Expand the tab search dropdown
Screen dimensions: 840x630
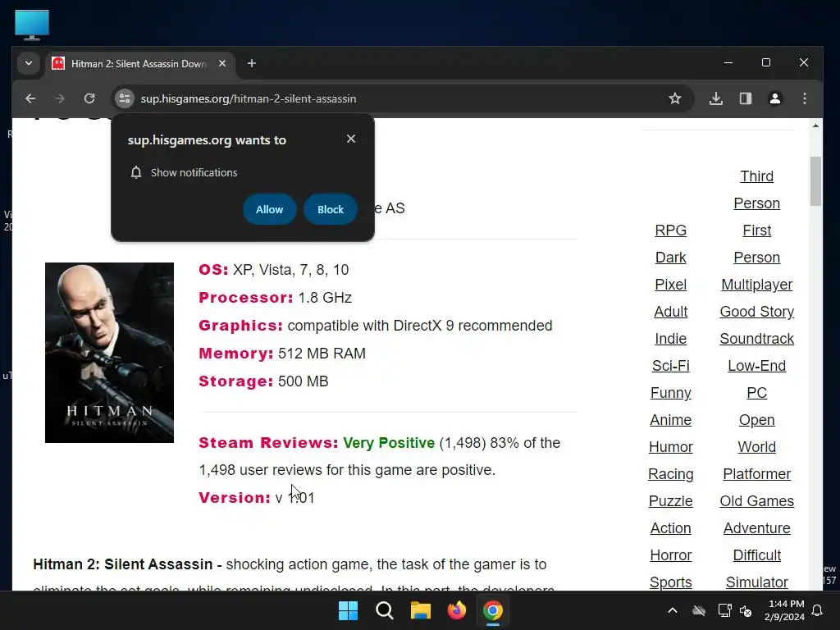click(x=29, y=63)
